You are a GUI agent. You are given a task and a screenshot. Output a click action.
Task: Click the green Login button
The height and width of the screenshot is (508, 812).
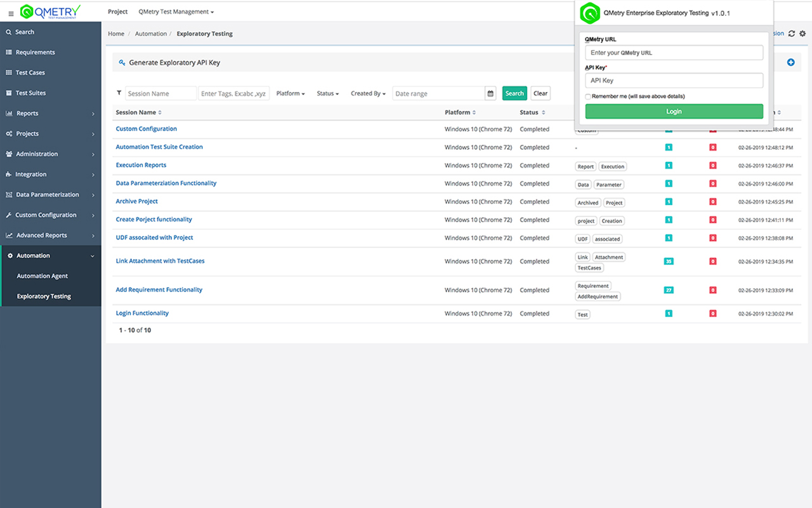coord(674,111)
